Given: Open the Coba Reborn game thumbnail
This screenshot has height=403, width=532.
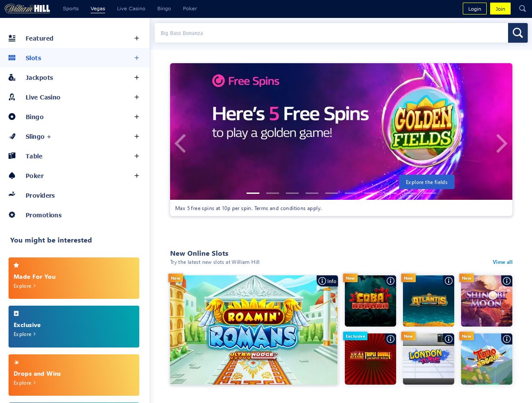Looking at the screenshot, I should coord(370,301).
